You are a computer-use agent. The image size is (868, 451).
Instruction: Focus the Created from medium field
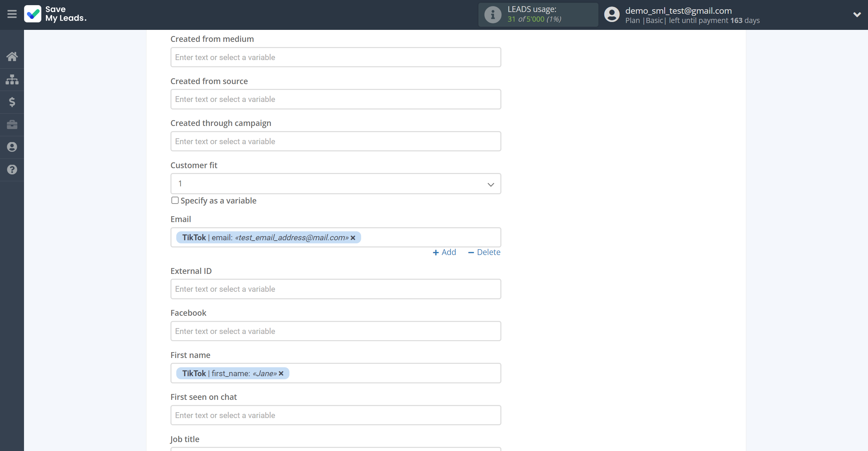336,57
